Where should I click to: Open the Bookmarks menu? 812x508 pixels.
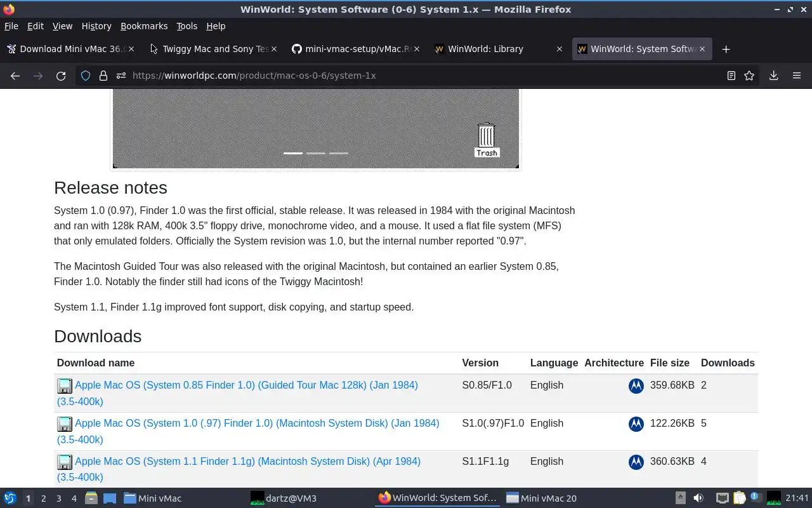[144, 26]
